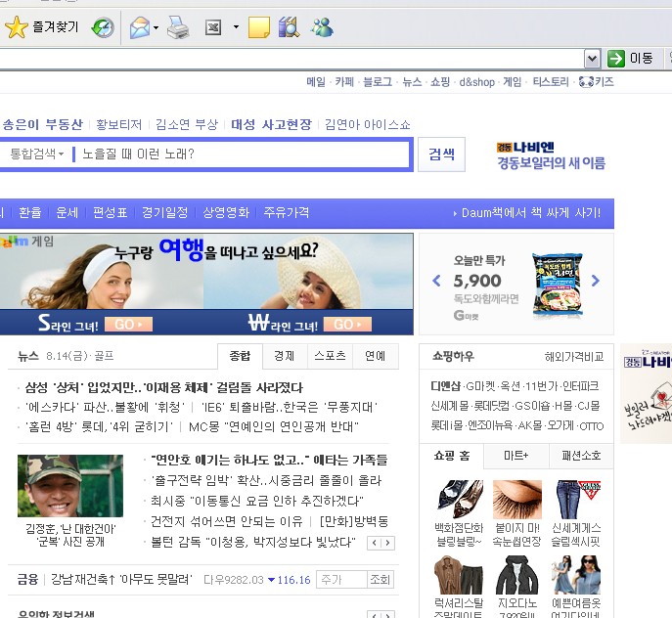This screenshot has height=618, width=672.
Task: Open the dropdown arrow beside Mail icon
Action: pos(156,27)
